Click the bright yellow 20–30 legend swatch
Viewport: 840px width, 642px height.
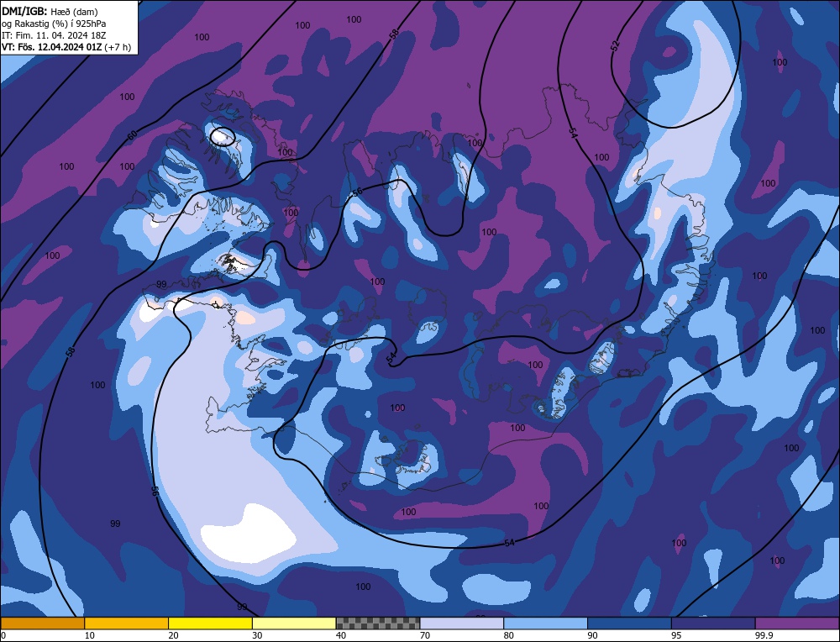pos(210,624)
